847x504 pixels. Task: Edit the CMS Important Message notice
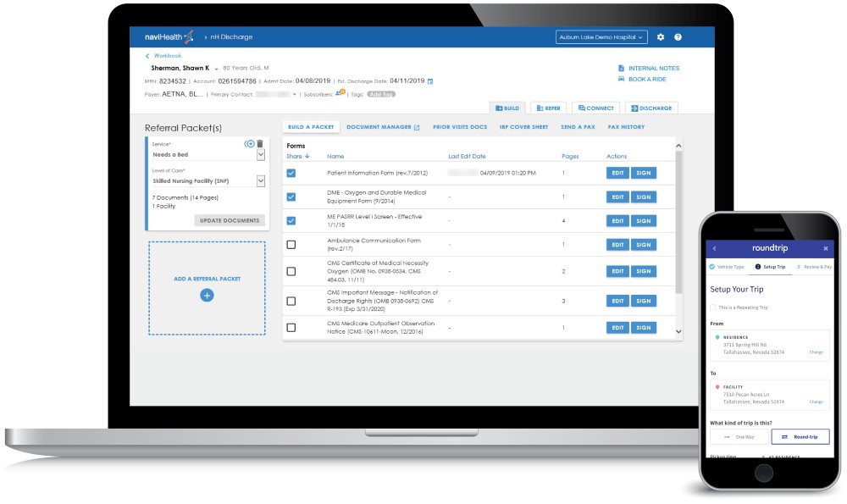(617, 301)
